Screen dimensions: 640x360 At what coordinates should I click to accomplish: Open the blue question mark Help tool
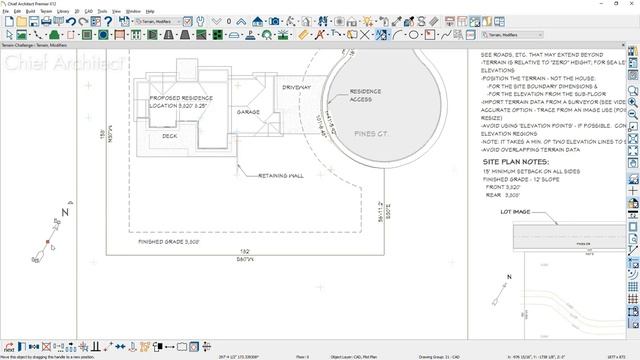[x=108, y=21]
